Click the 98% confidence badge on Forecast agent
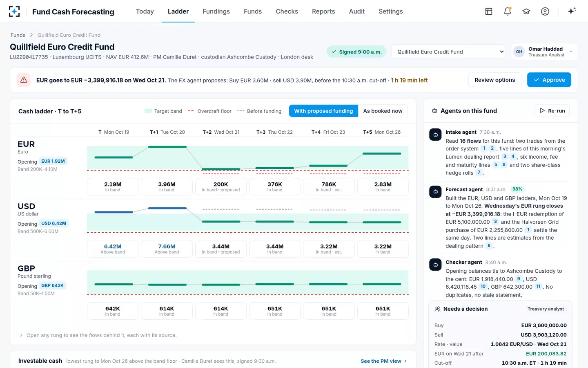Viewport: 588px width, 368px height. pyautogui.click(x=517, y=189)
